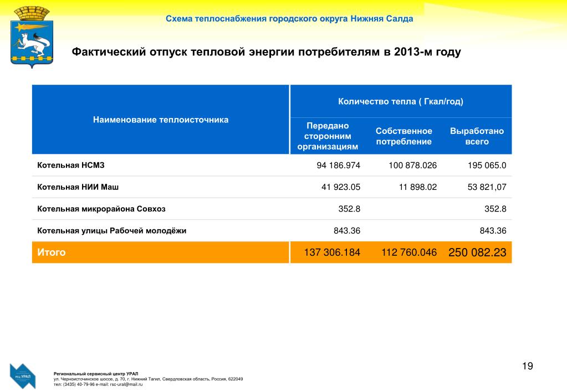Image resolution: width=567 pixels, height=392 pixels.
Task: Click total produced '352.8' in Совхоз row
Action: tap(496, 209)
